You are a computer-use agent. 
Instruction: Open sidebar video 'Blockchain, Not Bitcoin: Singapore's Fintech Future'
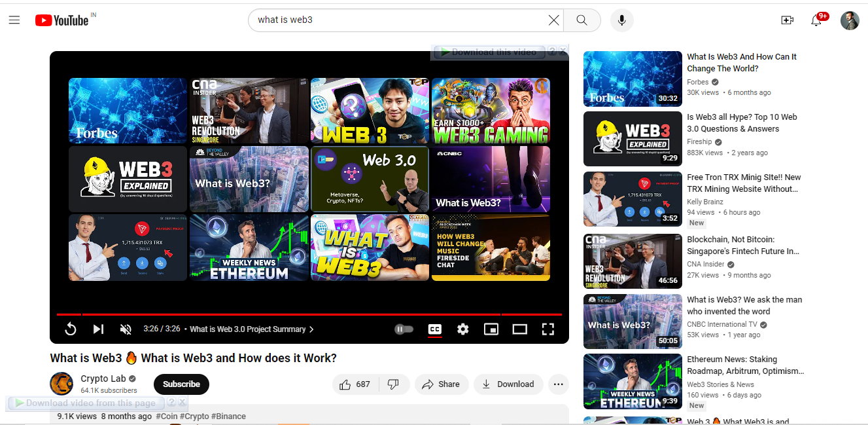[743, 246]
